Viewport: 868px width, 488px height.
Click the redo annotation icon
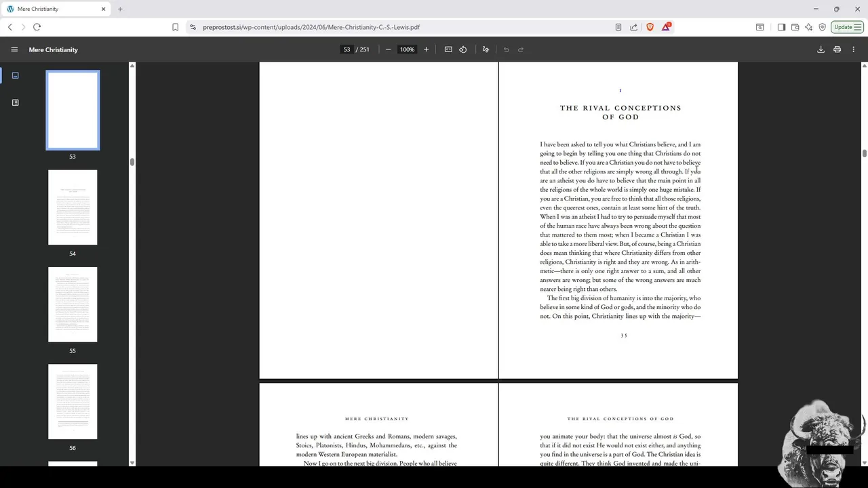tap(521, 49)
